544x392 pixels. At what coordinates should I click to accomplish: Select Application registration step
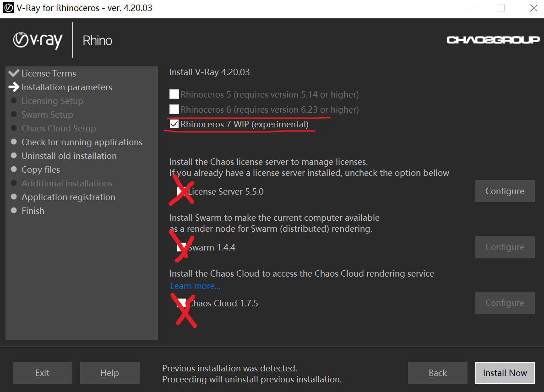[x=68, y=197]
